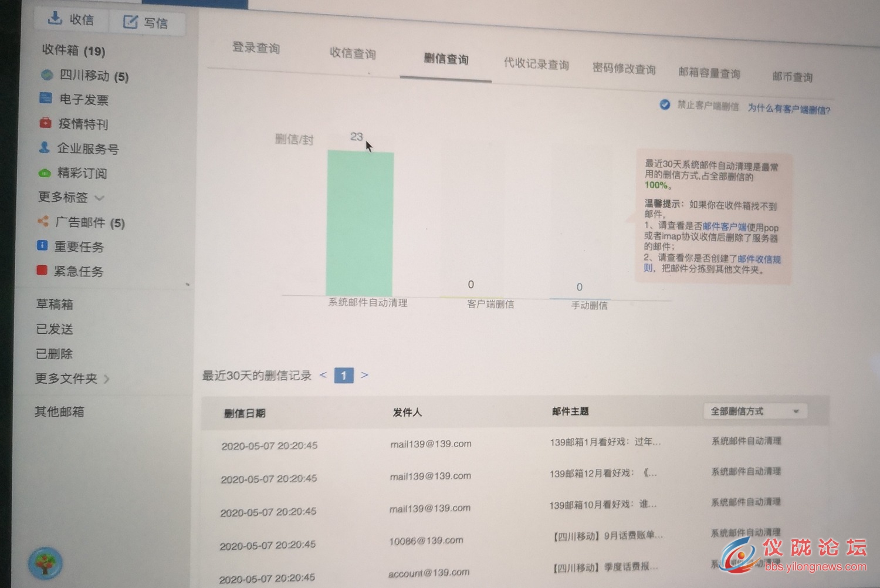The height and width of the screenshot is (588, 880).
Task: Click the 紧急任务 red flag icon
Action: pyautogui.click(x=42, y=270)
